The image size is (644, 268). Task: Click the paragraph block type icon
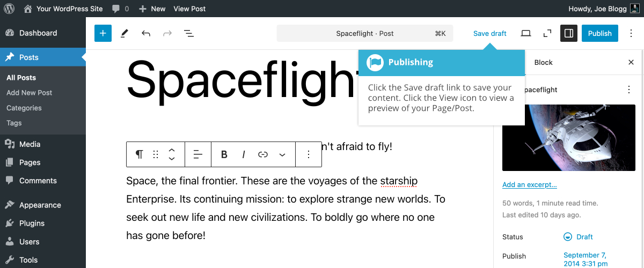140,154
